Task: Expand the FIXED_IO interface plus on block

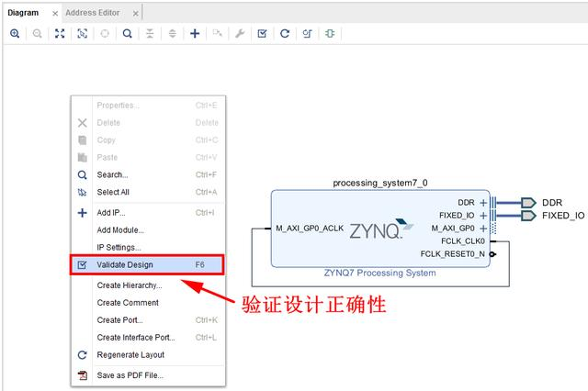Action: tap(483, 216)
